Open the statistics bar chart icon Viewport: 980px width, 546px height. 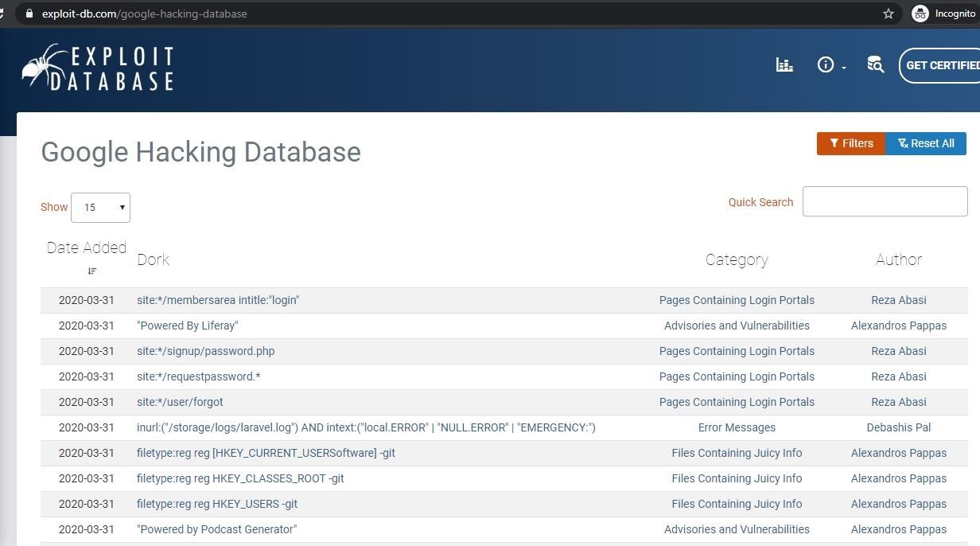point(784,65)
